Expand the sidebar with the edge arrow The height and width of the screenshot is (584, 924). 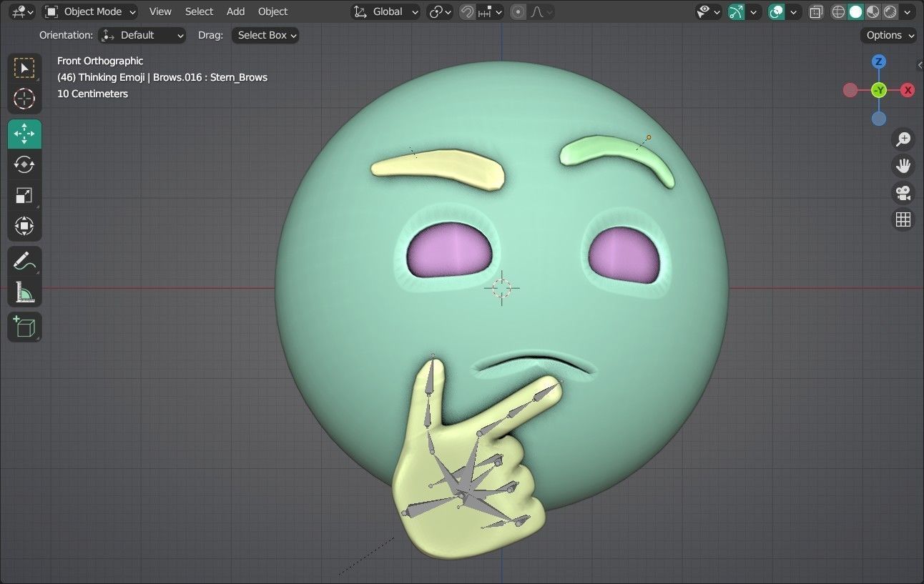coord(920,65)
